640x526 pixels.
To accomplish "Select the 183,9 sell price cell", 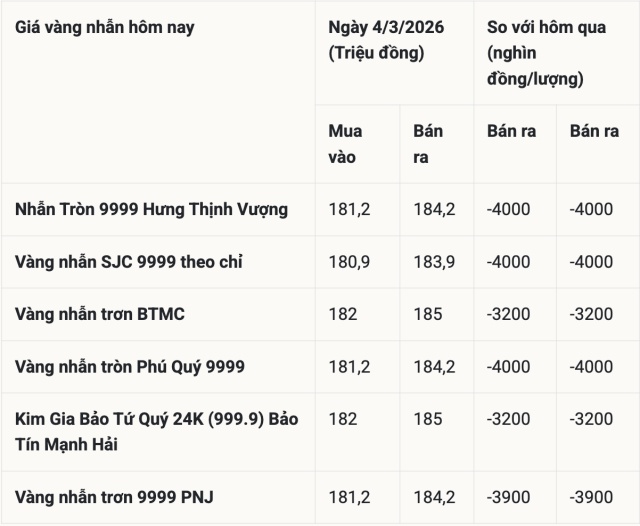I will point(434,262).
